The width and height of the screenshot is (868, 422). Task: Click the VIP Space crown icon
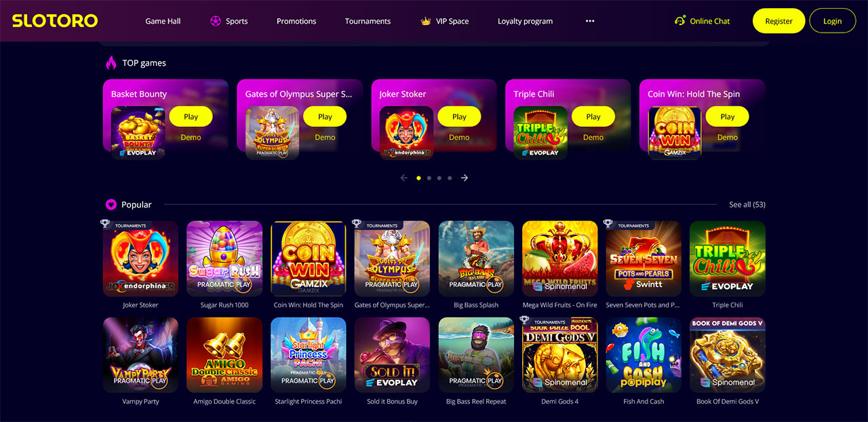426,21
